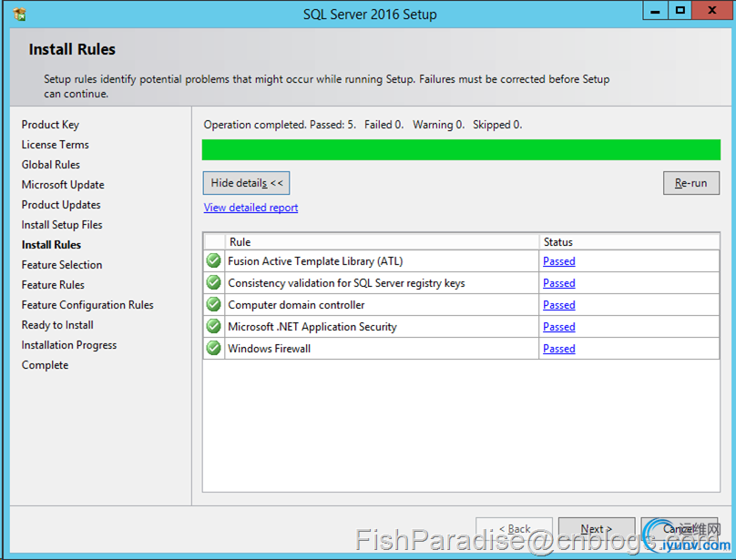
Task: Click the SQL Server Setup title bar icon
Action: click(20, 14)
